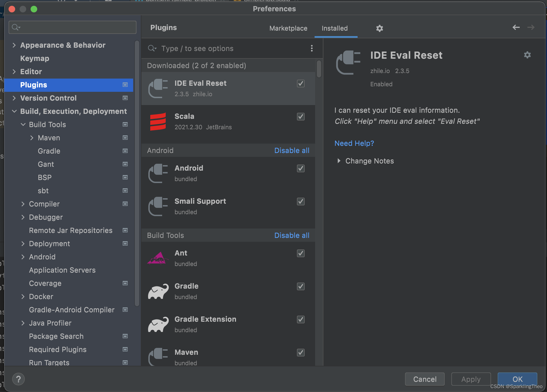Image resolution: width=547 pixels, height=392 pixels.
Task: Click the Maven plugin plug icon
Action: [158, 357]
